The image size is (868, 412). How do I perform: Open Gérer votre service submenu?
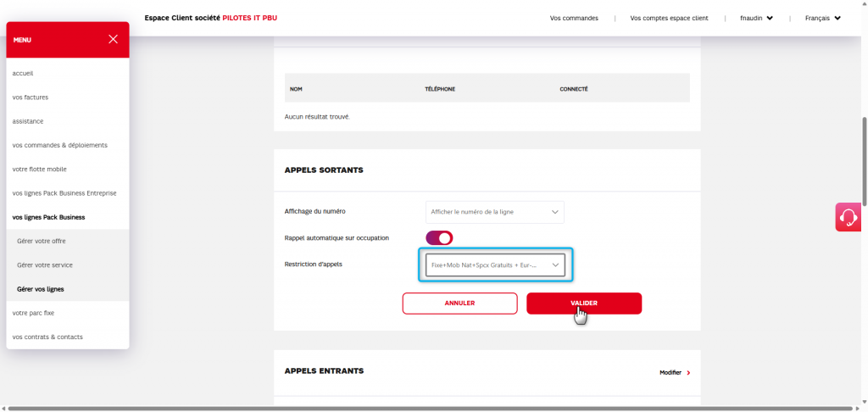45,265
